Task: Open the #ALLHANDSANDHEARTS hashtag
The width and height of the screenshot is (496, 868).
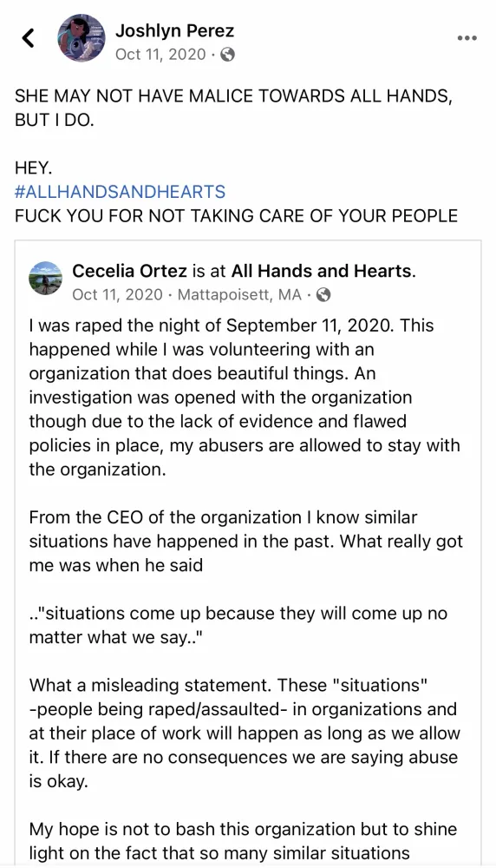Action: pos(120,192)
